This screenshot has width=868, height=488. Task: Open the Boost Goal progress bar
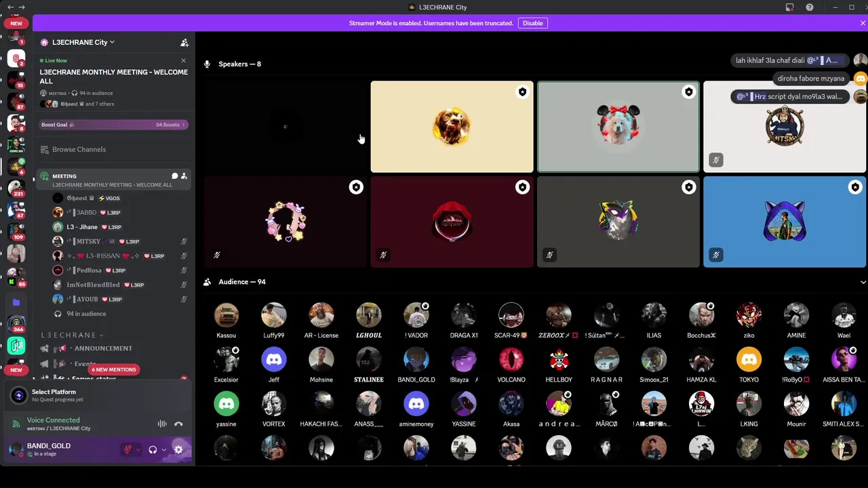click(x=113, y=125)
